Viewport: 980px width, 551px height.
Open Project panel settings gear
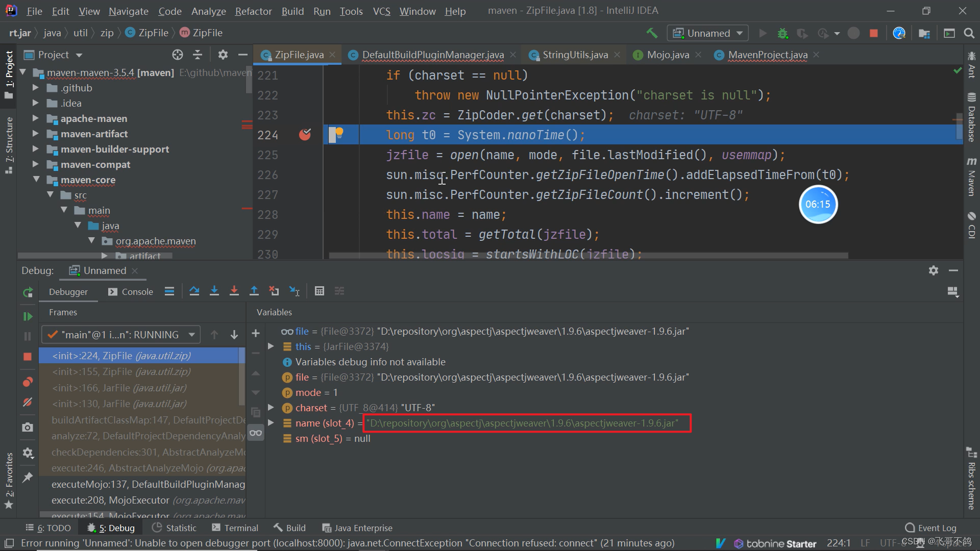pos(223,55)
